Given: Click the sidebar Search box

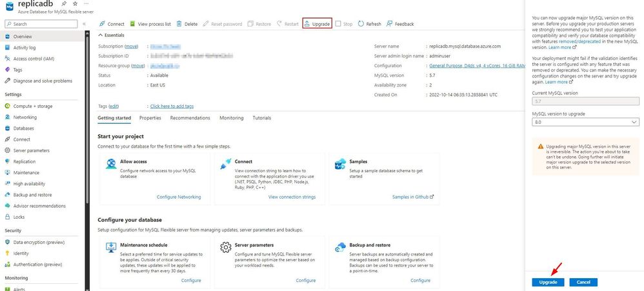Looking at the screenshot, I should pyautogui.click(x=41, y=25).
